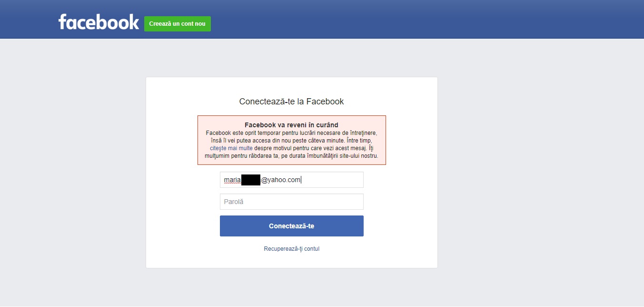Screen dimensions: 644x307
Task: Click the word "maria" in the email field
Action: tap(232, 180)
